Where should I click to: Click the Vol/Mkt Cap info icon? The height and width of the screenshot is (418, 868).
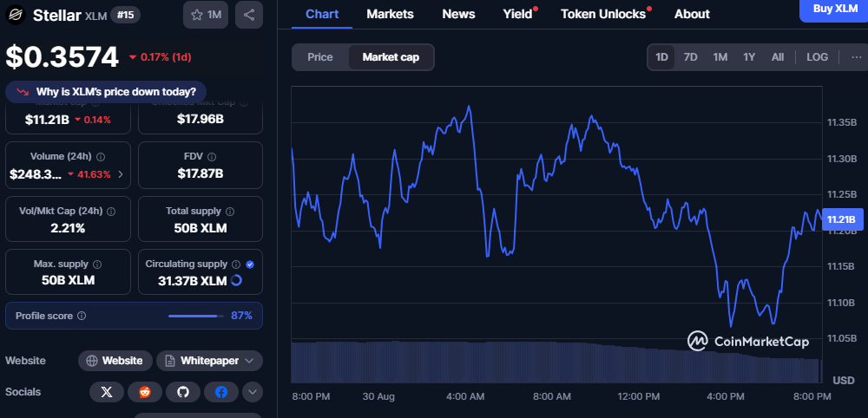click(111, 212)
